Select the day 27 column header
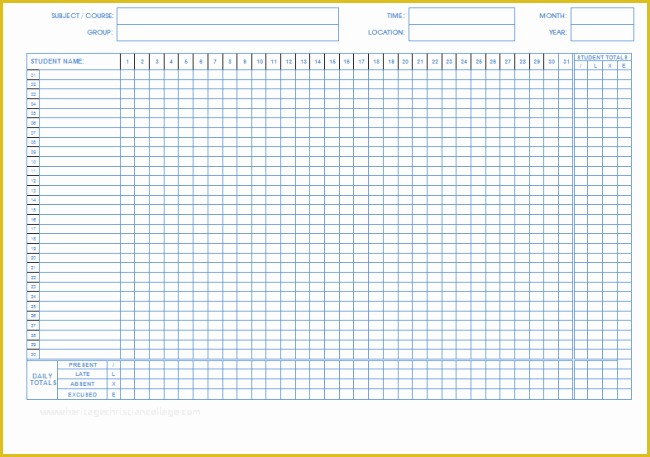 click(508, 61)
